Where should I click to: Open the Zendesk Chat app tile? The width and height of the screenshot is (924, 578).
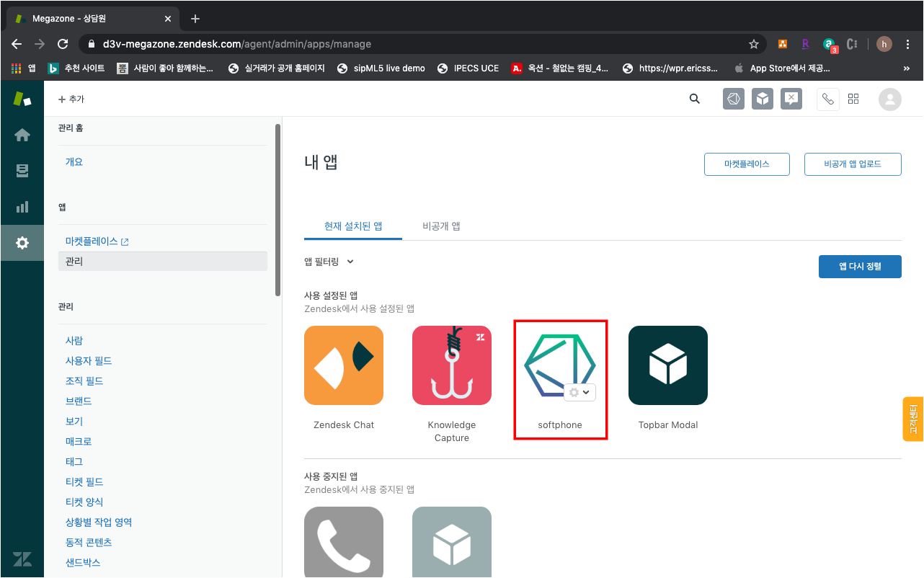(x=344, y=365)
